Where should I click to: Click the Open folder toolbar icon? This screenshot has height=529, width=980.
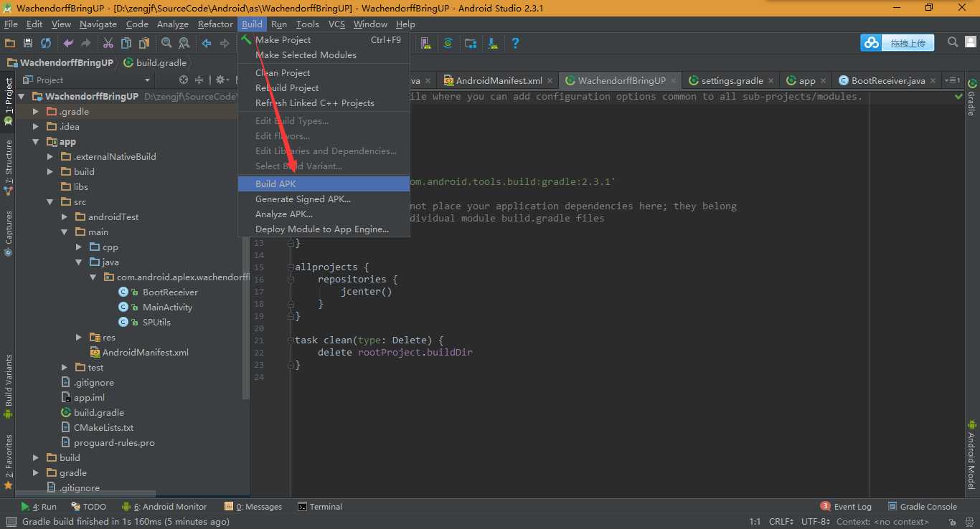click(x=10, y=43)
